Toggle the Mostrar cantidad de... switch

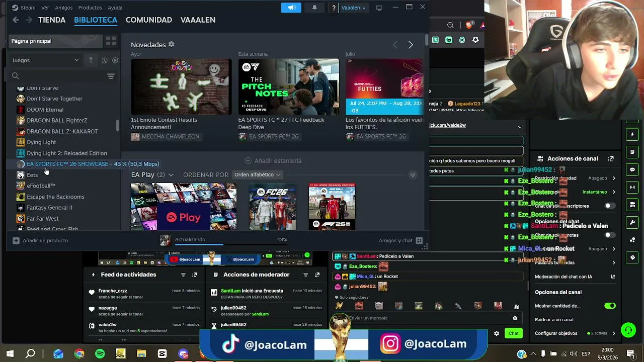coord(610,306)
